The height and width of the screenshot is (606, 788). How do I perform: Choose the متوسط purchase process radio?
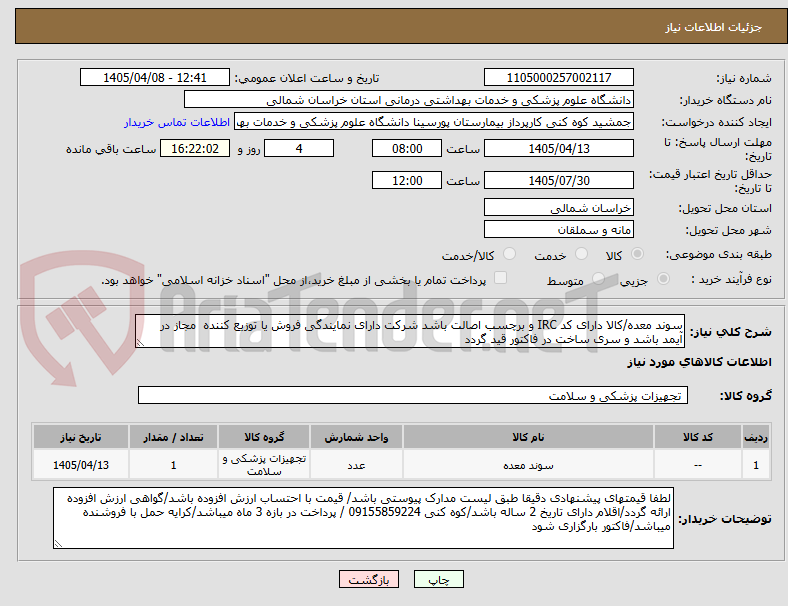(598, 279)
